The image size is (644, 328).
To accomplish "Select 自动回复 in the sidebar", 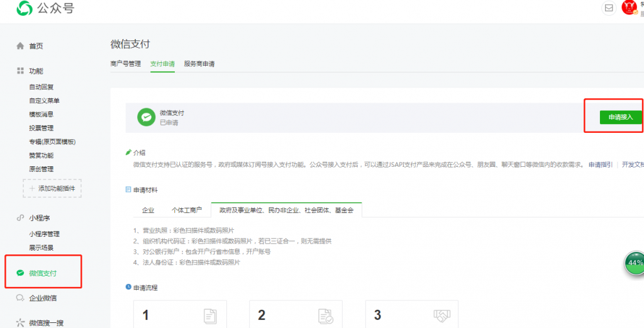I will click(x=41, y=87).
